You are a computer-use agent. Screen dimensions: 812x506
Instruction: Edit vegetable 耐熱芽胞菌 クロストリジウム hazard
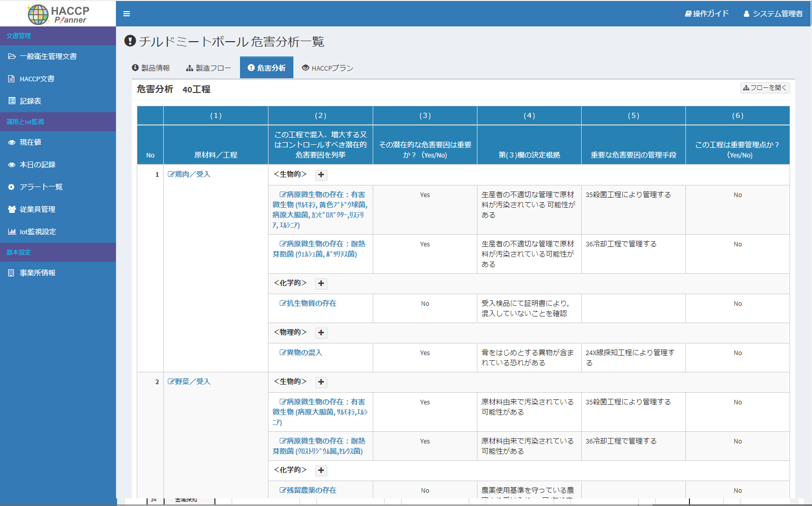pyautogui.click(x=319, y=446)
